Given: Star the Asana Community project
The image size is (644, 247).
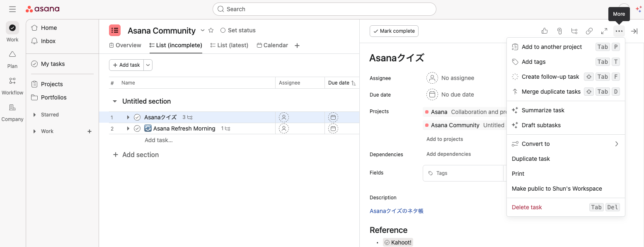Looking at the screenshot, I should pyautogui.click(x=211, y=30).
